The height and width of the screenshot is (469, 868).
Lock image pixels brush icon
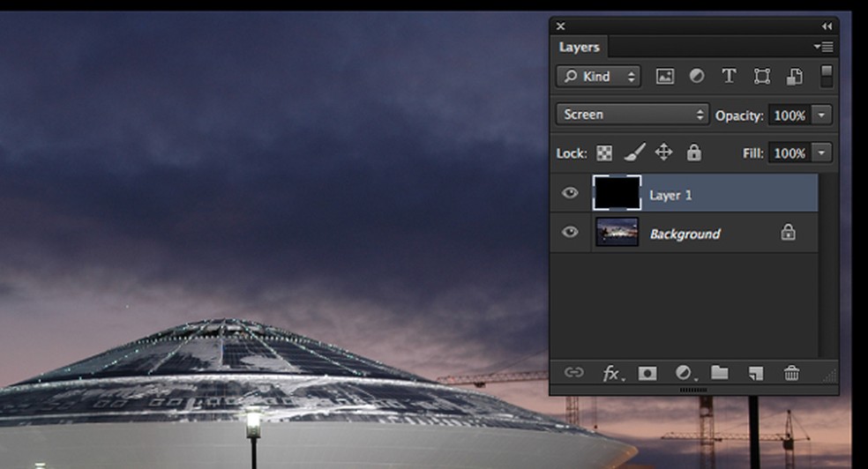click(634, 153)
